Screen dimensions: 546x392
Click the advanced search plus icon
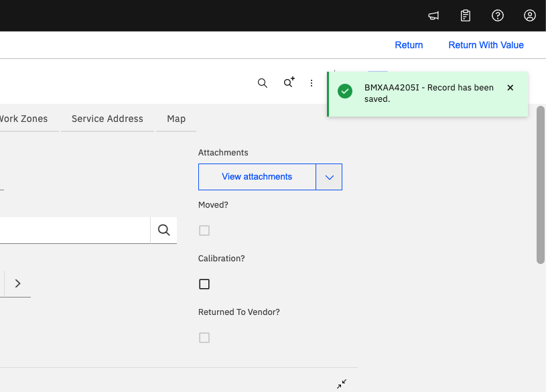pyautogui.click(x=289, y=83)
